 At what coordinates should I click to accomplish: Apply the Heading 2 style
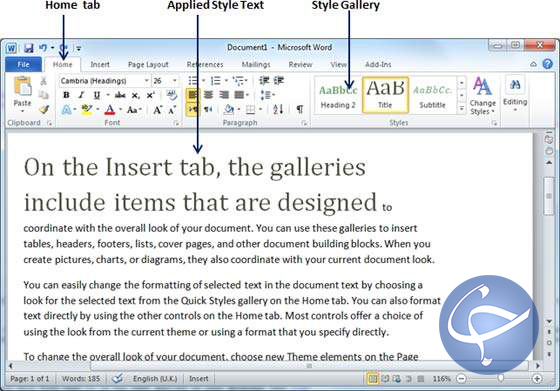point(338,96)
